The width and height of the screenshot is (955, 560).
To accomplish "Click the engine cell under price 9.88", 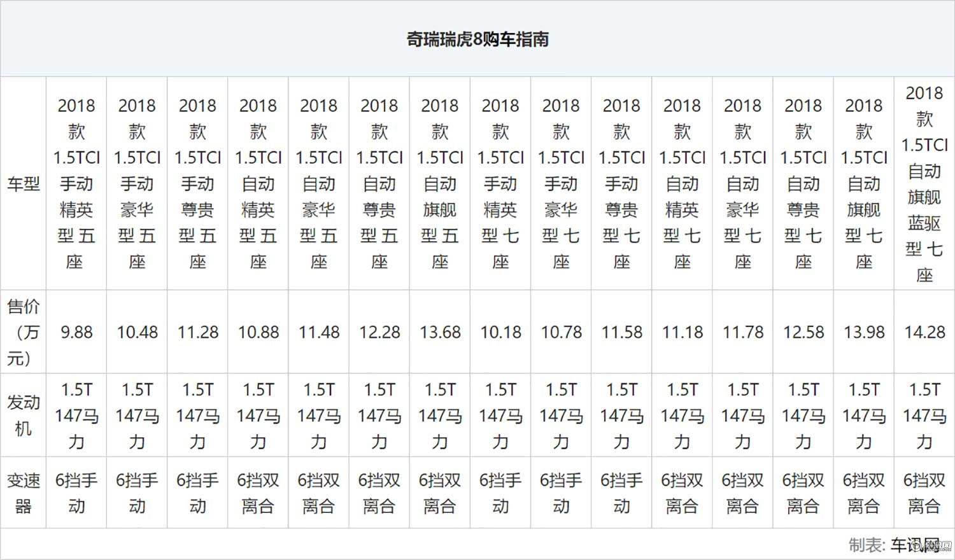I will pos(76,416).
